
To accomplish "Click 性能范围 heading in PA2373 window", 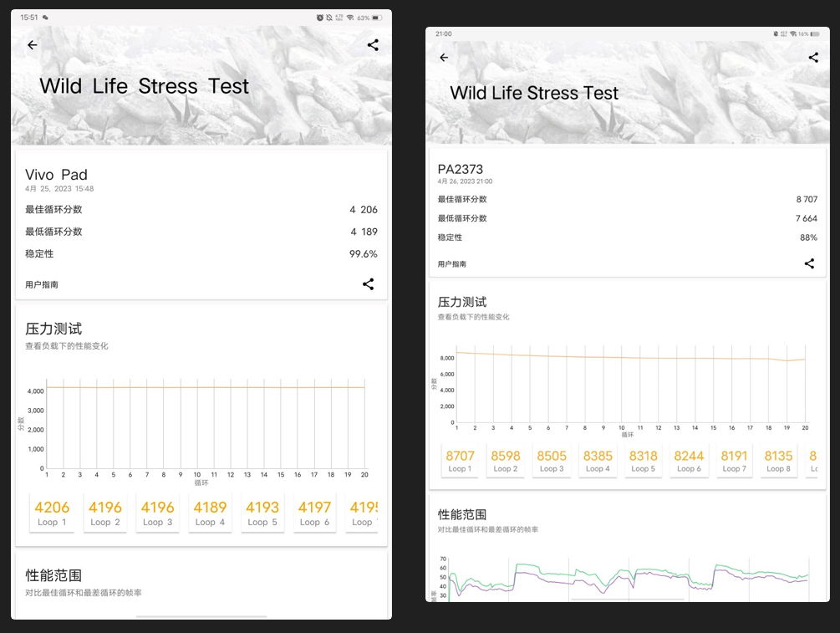I will 461,514.
